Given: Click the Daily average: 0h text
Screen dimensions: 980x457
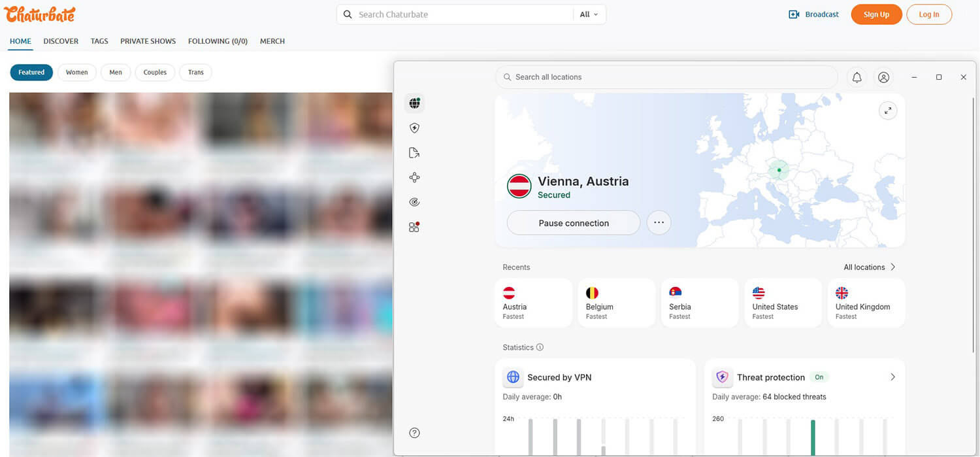Looking at the screenshot, I should [x=532, y=397].
